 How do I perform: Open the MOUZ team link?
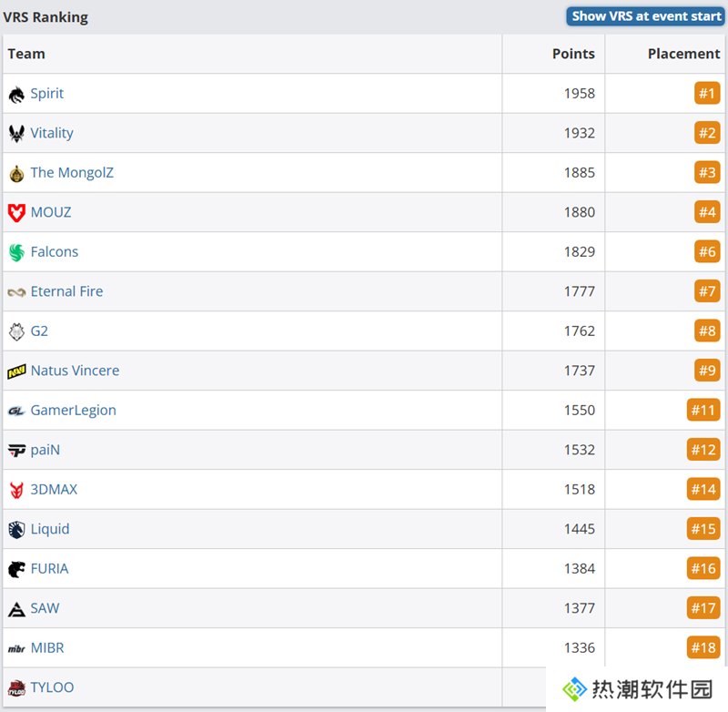[51, 212]
